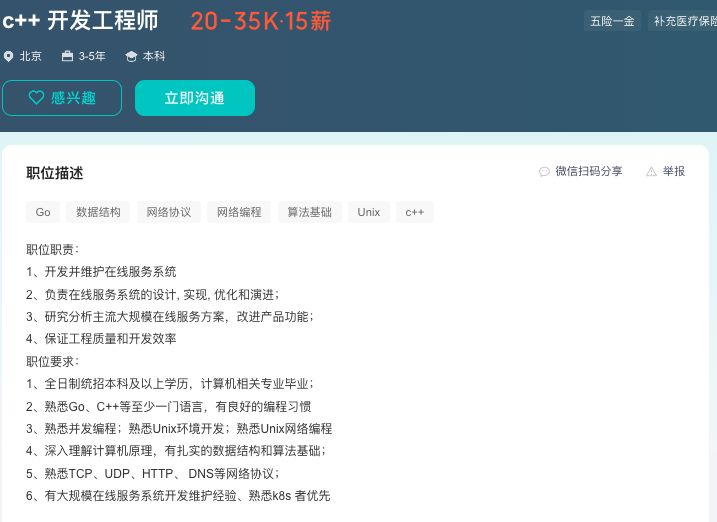
Task: Click the warning triangle report icon
Action: coord(651,171)
